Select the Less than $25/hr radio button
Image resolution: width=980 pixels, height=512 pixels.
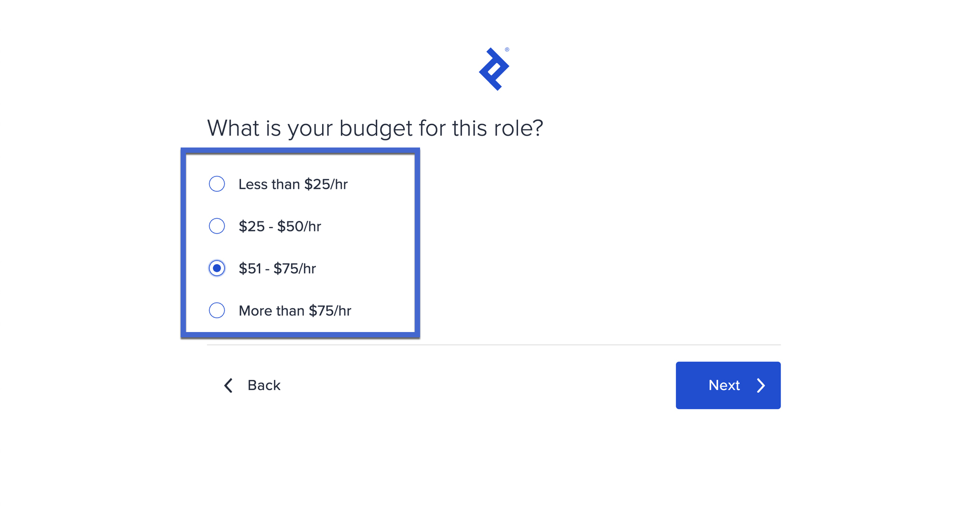pyautogui.click(x=217, y=184)
